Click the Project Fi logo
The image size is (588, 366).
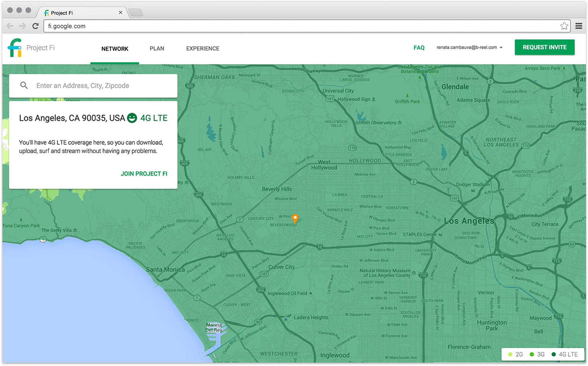click(15, 48)
